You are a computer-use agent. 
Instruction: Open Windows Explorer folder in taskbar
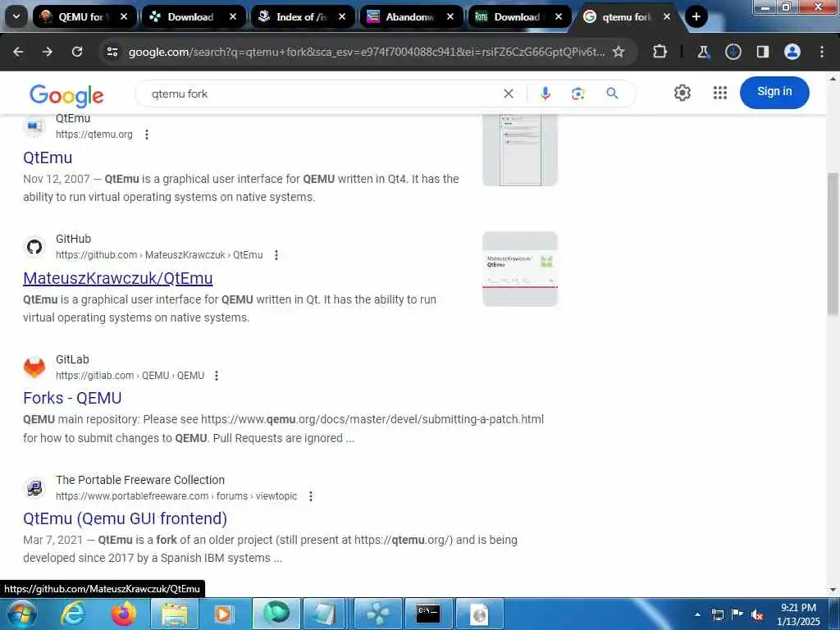[175, 614]
